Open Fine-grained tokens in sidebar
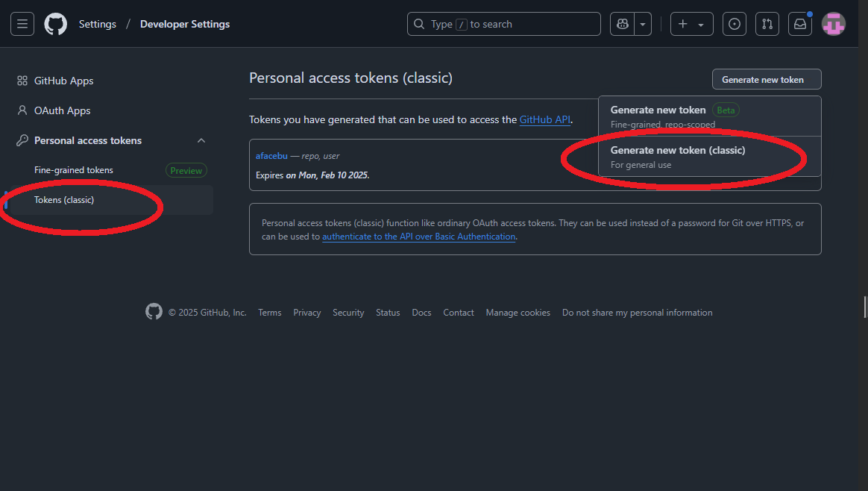 tap(74, 170)
